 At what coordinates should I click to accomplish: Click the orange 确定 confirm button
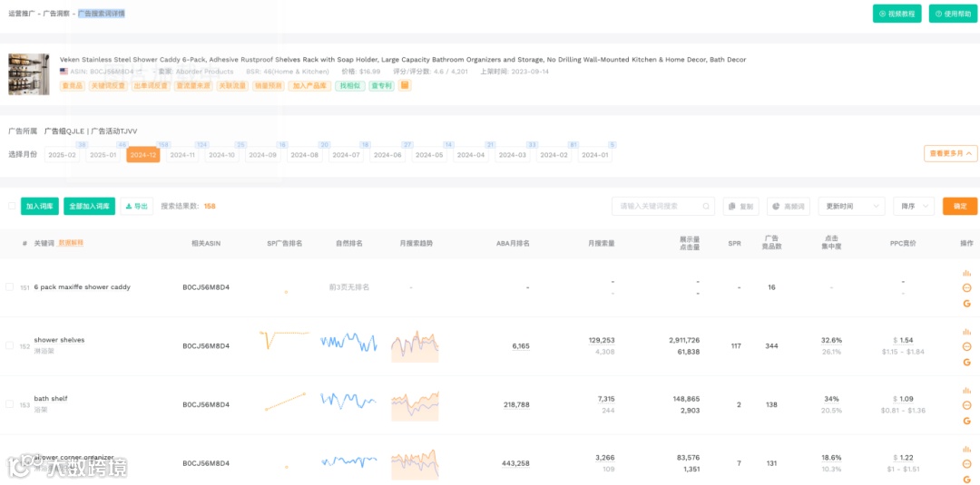pos(960,207)
